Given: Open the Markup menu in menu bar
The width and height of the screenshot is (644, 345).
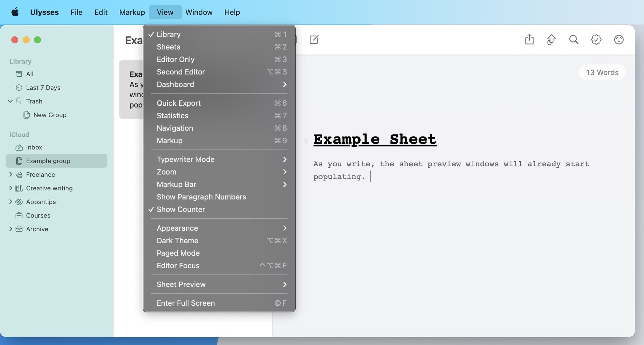Looking at the screenshot, I should click(132, 12).
